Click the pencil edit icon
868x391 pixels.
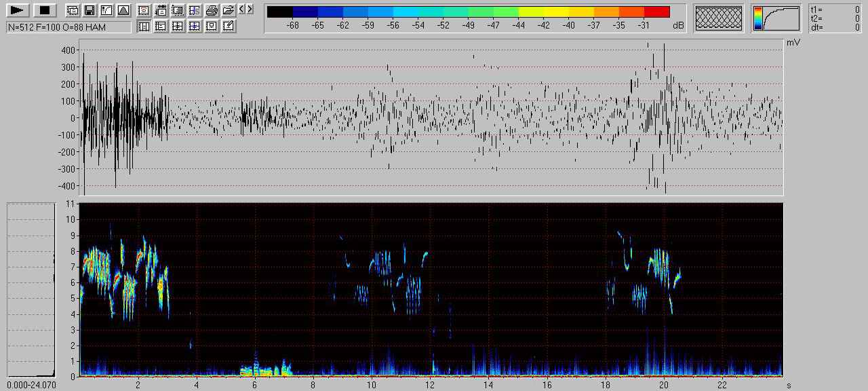[229, 26]
